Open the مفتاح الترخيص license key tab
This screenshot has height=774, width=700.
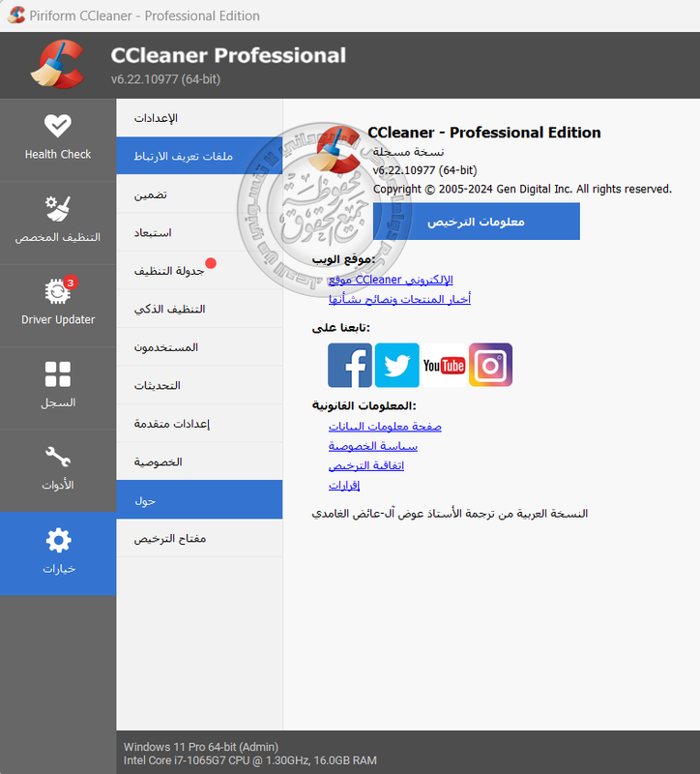[199, 539]
